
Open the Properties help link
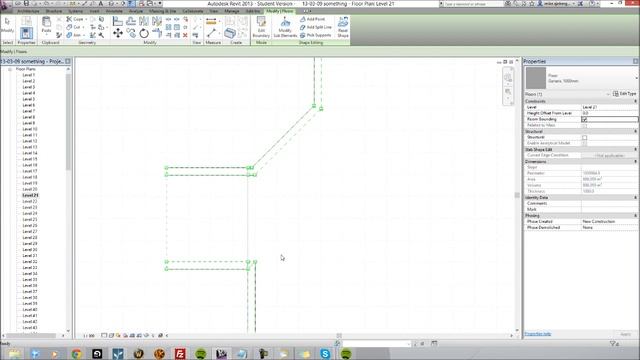(538, 334)
